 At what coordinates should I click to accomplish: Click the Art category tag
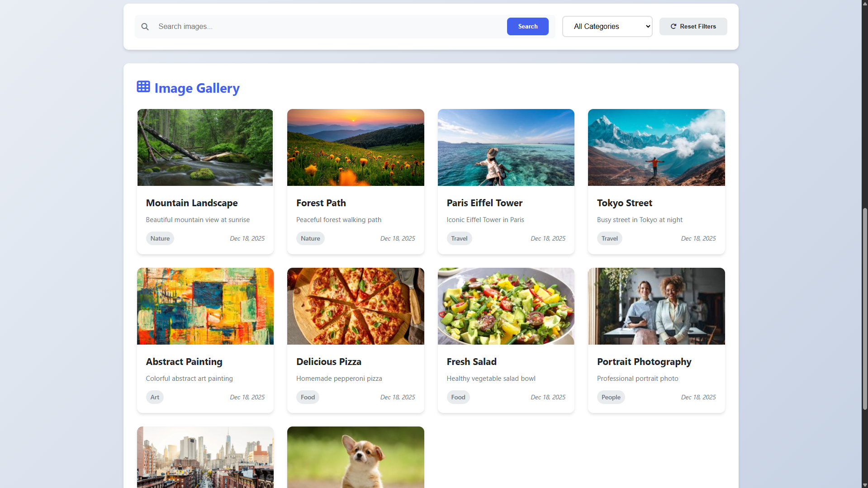point(155,397)
